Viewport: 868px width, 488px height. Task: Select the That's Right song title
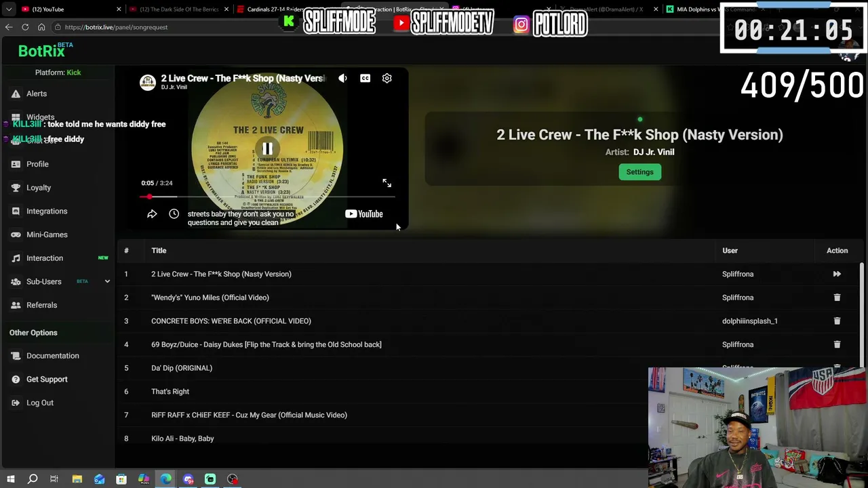[170, 392]
